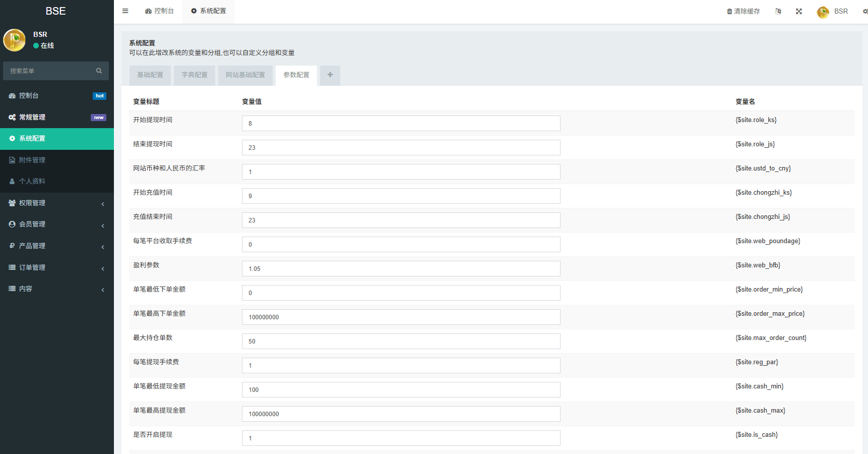The height and width of the screenshot is (454, 868).
Task: Click the 盈利参数 value input field
Action: [401, 269]
